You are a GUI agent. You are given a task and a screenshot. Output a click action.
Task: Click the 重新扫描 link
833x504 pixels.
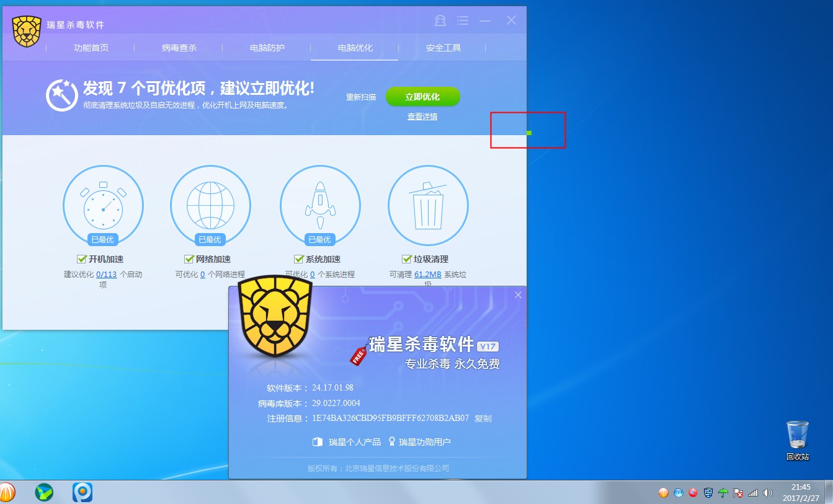(x=361, y=97)
